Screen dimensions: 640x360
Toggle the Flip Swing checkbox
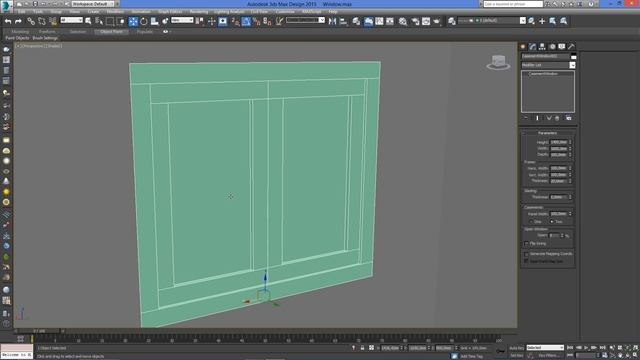coord(526,244)
